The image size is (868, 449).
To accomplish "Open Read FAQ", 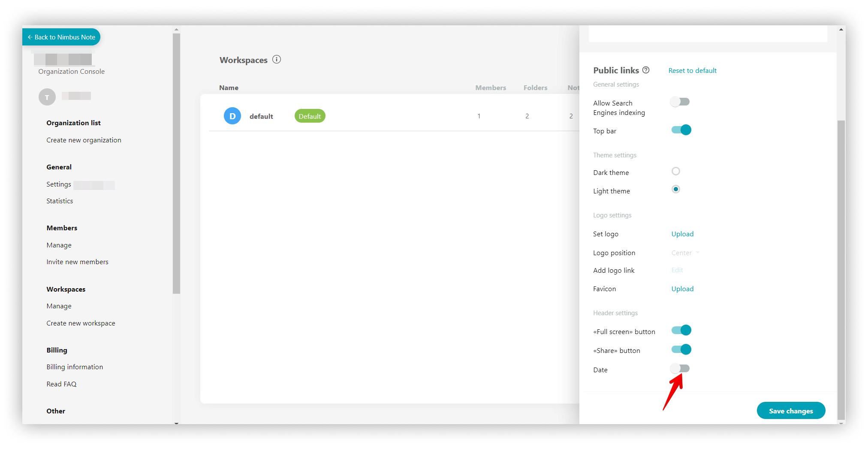I will pyautogui.click(x=61, y=384).
